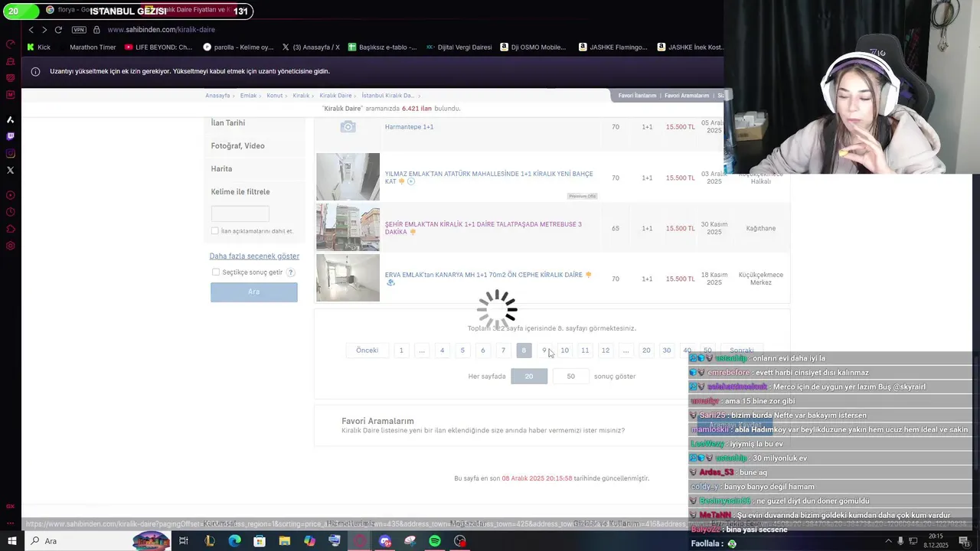The height and width of the screenshot is (551, 980).
Task: Click the Emlak breadcrumb
Action: click(x=248, y=96)
